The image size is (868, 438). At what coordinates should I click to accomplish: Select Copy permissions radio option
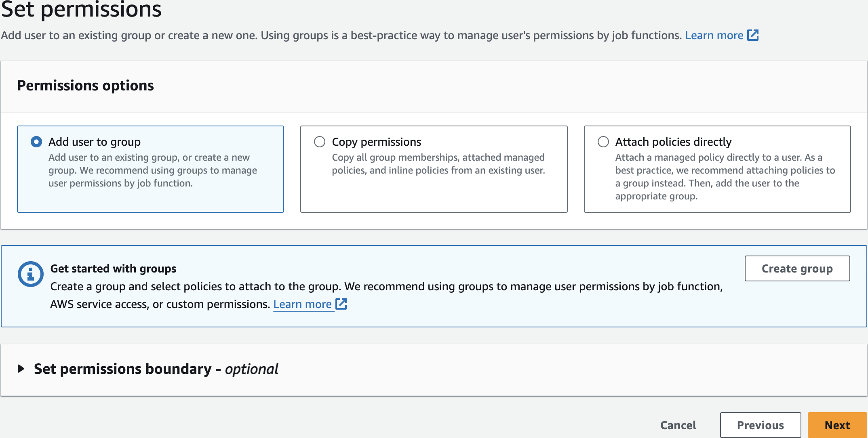coord(320,142)
